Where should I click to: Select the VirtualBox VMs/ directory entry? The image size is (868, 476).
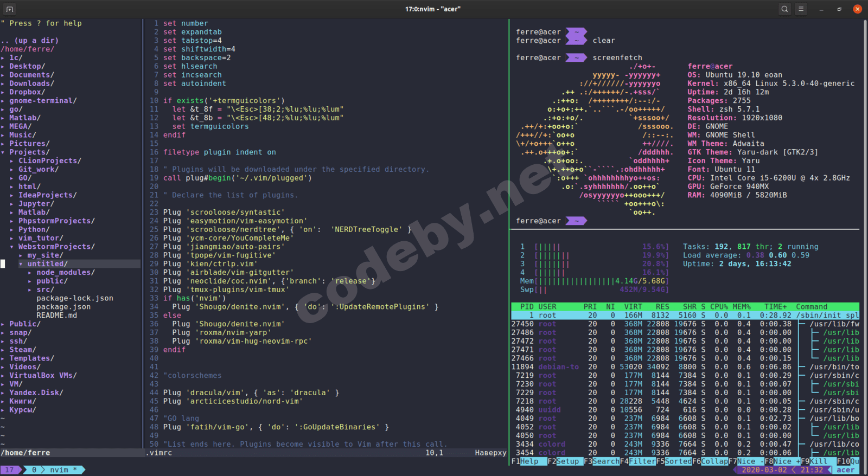43,376
